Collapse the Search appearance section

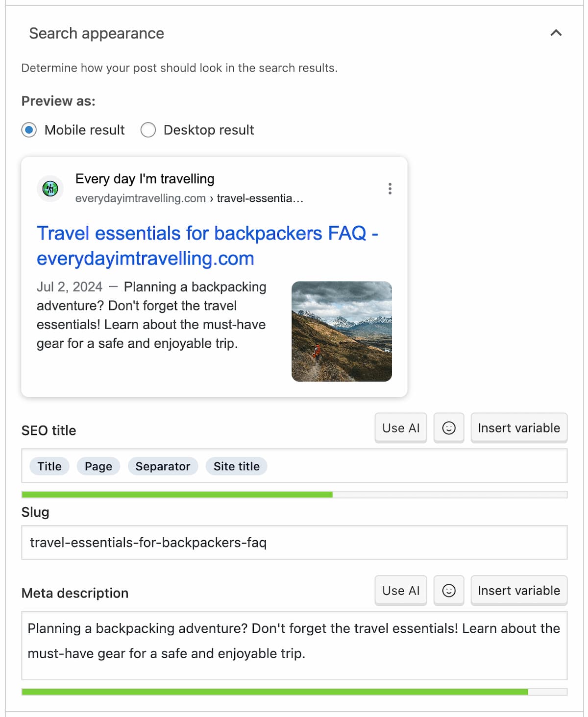click(555, 33)
